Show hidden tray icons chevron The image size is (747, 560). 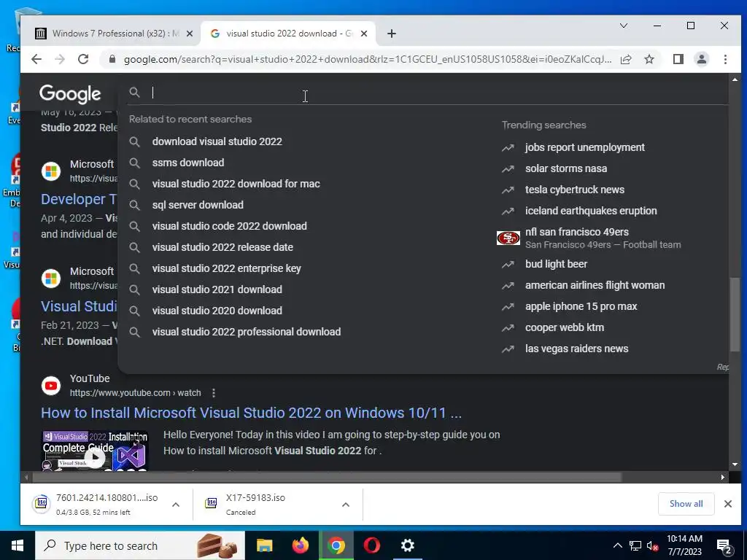click(617, 545)
